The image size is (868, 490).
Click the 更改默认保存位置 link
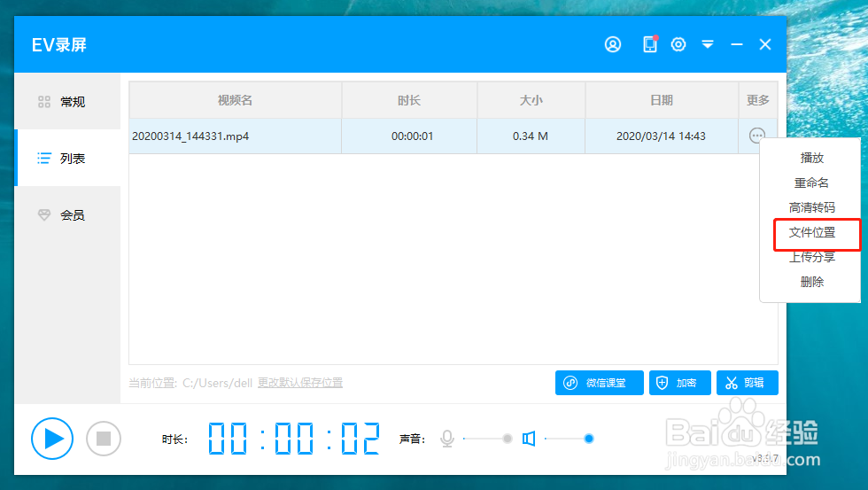pyautogui.click(x=300, y=383)
